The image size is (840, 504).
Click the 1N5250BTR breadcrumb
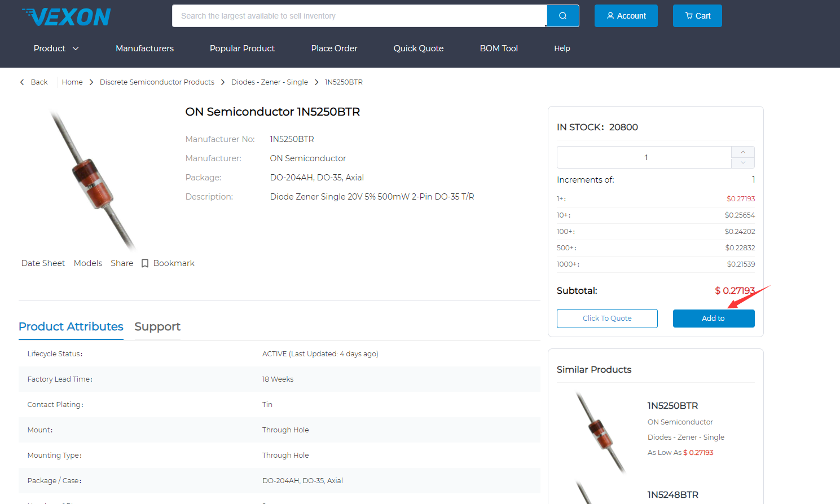click(x=344, y=82)
